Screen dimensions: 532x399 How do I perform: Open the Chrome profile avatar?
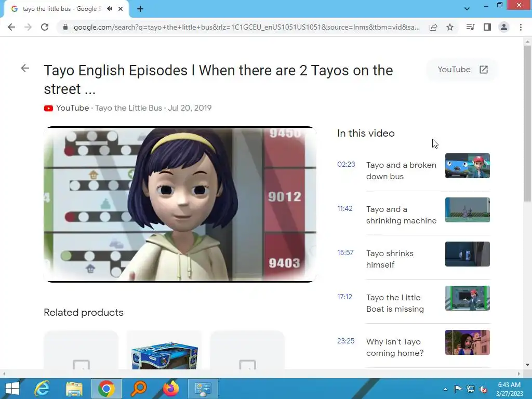504,27
